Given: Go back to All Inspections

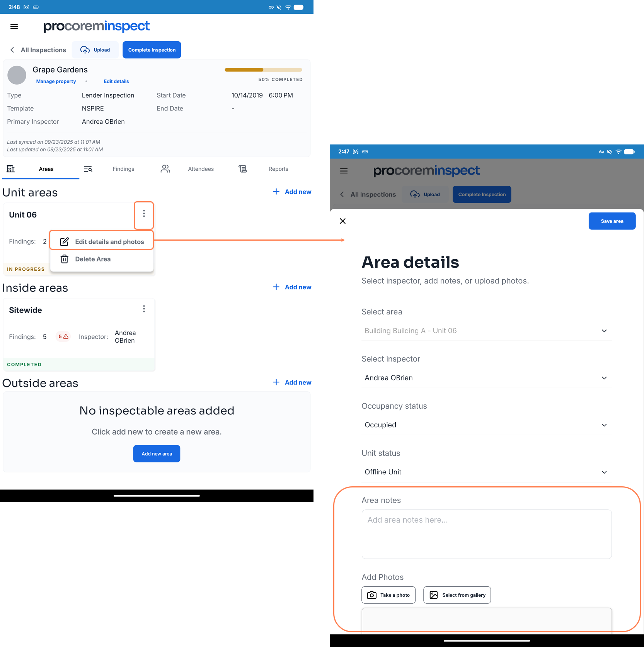Looking at the screenshot, I should pyautogui.click(x=38, y=50).
